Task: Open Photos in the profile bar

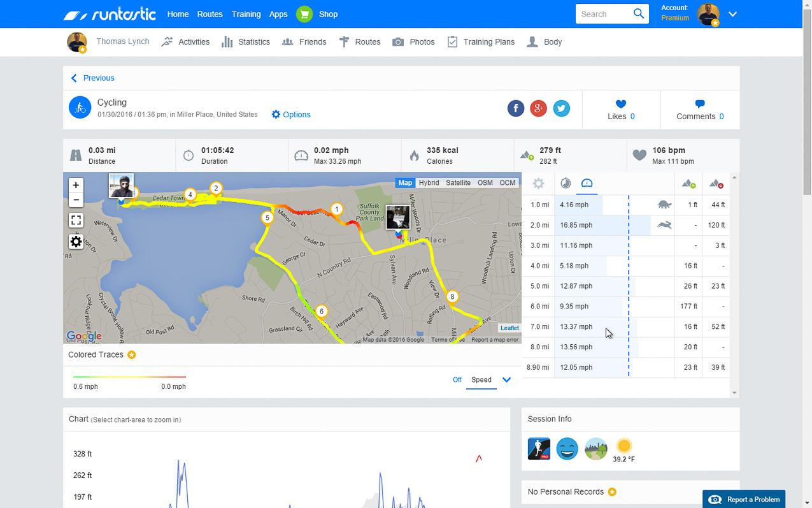Action: pyautogui.click(x=413, y=42)
